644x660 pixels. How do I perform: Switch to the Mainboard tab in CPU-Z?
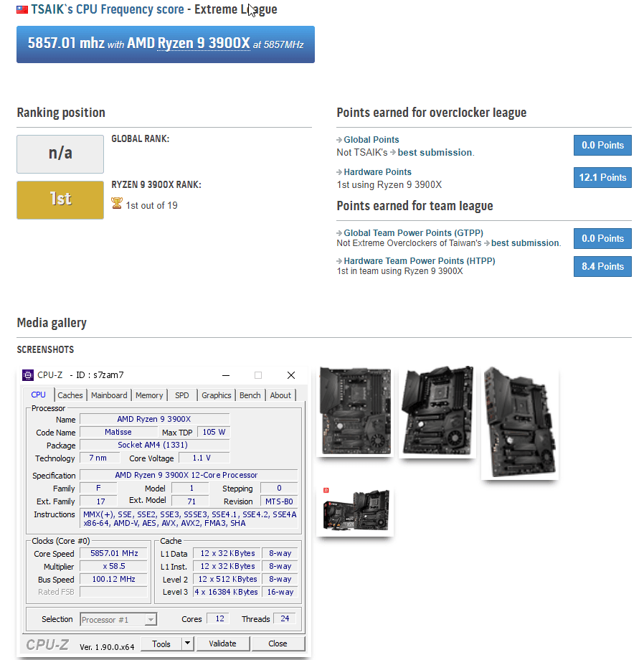tap(109, 395)
